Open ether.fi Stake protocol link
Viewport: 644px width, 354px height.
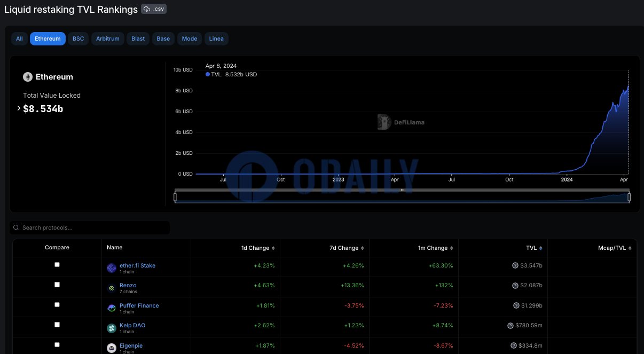[x=137, y=265]
